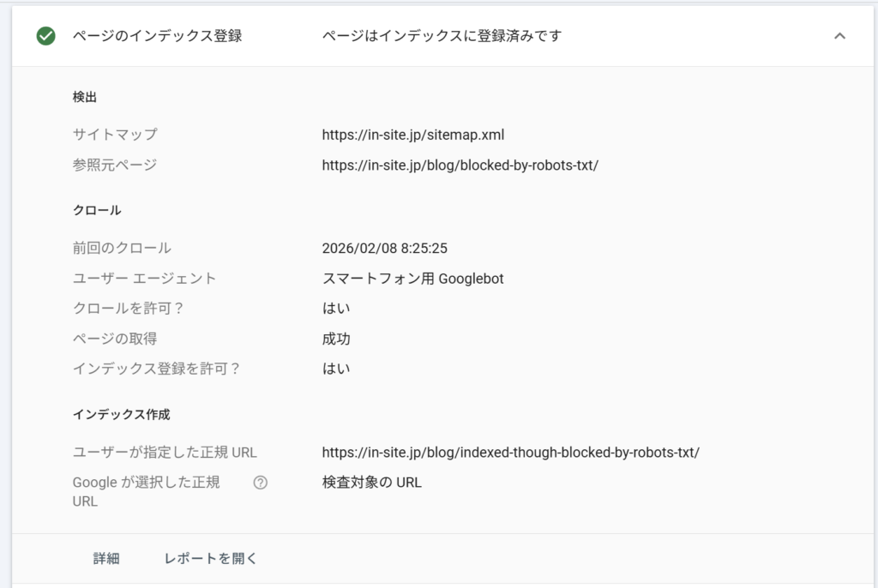Select スマートフォン用 Googlebot user agent value
878x588 pixels.
click(412, 279)
